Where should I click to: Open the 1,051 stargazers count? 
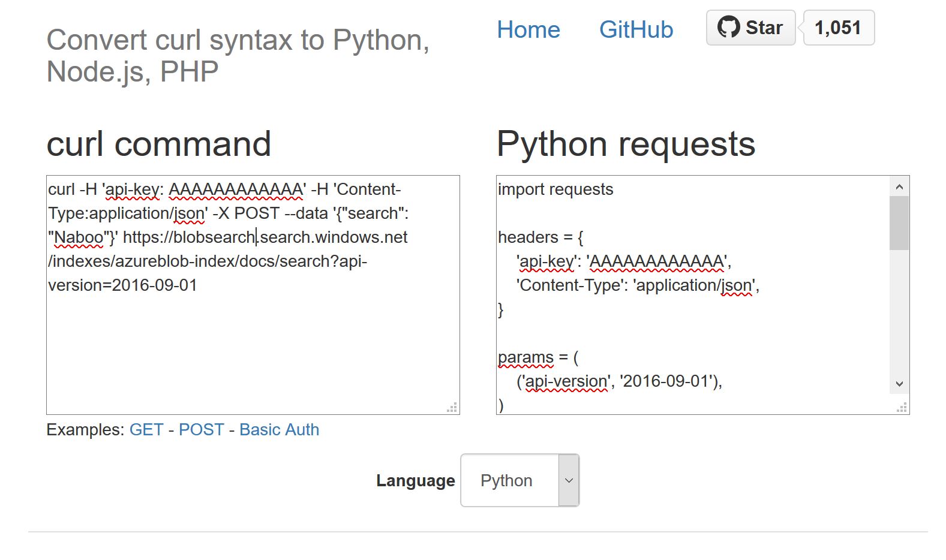click(838, 28)
